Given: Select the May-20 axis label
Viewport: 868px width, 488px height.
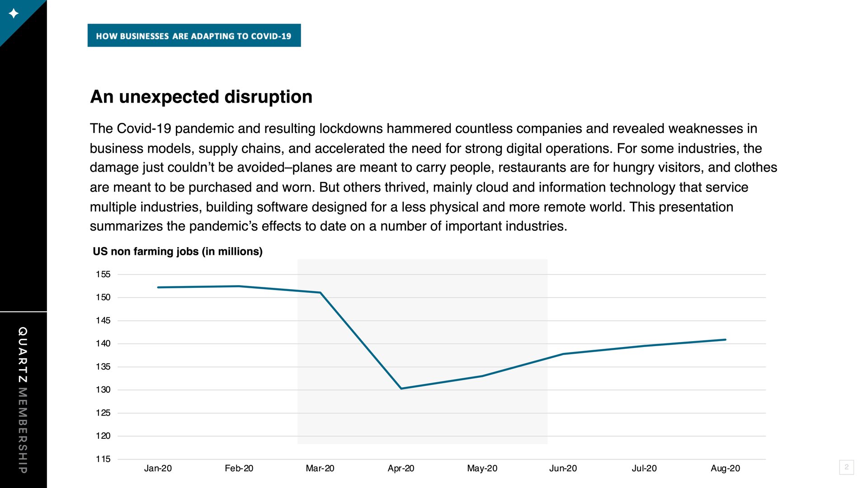Looking at the screenshot, I should 482,468.
